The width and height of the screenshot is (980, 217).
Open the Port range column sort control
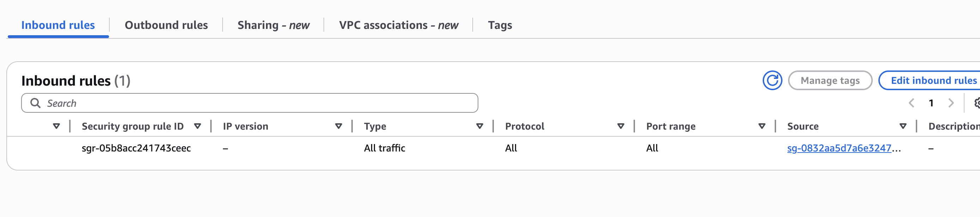[x=762, y=126]
